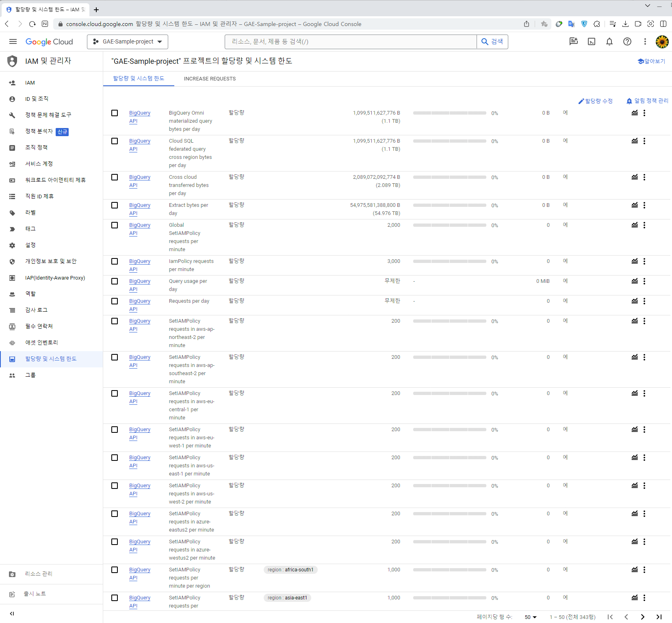This screenshot has height=623, width=672.
Task: Go to previous page of quotas
Action: (626, 617)
